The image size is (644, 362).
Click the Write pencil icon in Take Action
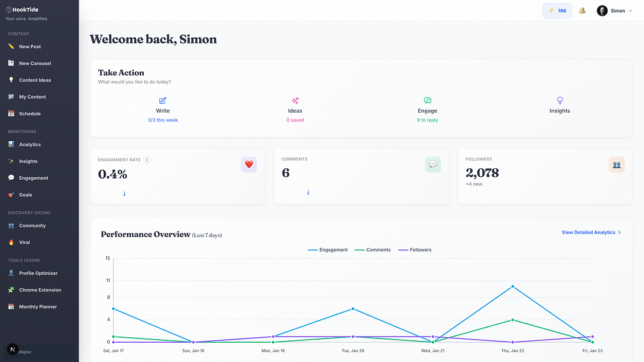[x=162, y=101]
